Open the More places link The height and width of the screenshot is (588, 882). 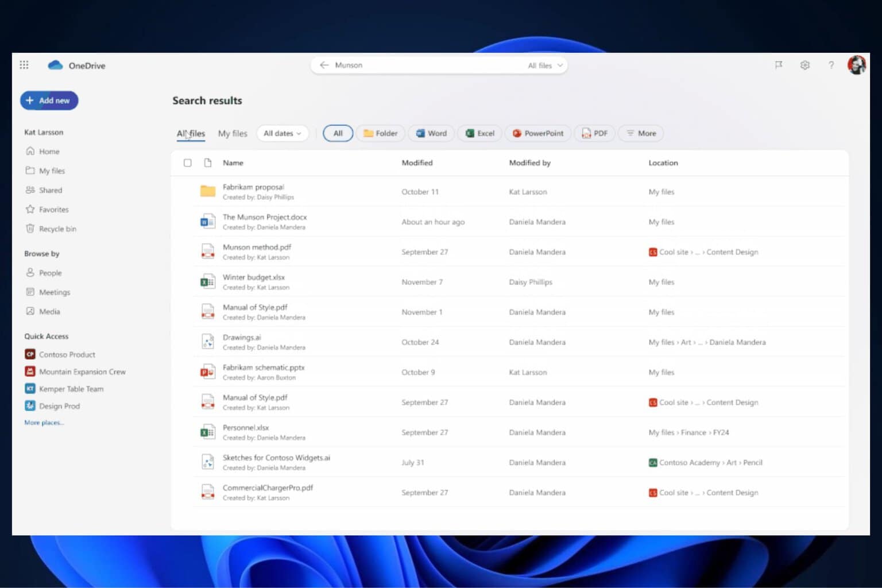[44, 423]
